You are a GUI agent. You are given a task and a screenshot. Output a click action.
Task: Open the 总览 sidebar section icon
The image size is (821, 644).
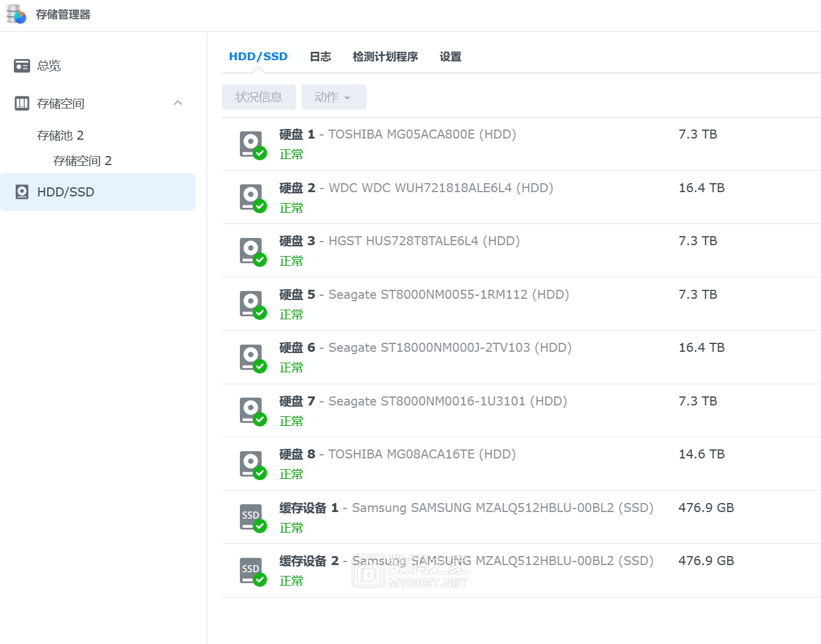(22, 66)
